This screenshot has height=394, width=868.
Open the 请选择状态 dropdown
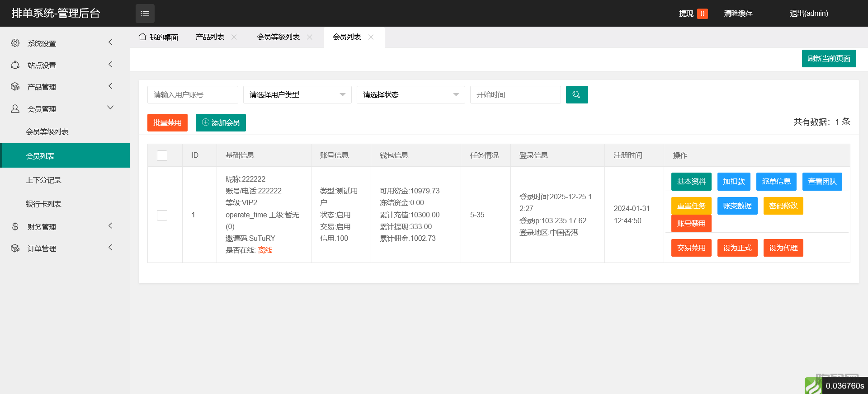(x=410, y=94)
